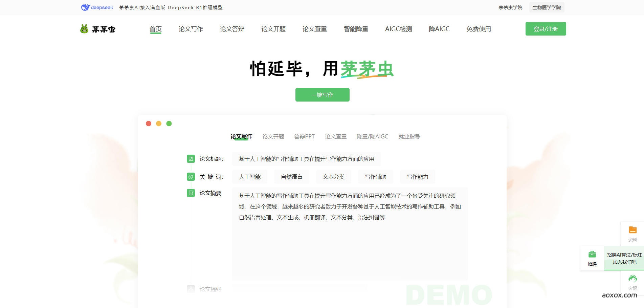Click the orange 资料 folder icon
This screenshot has height=308, width=644.
pos(632,230)
